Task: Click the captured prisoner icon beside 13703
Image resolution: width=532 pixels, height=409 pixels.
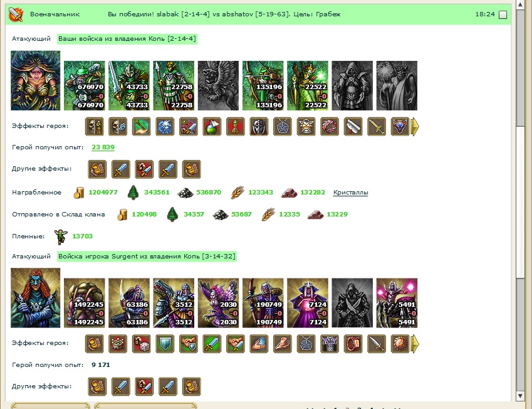Action: [x=61, y=236]
